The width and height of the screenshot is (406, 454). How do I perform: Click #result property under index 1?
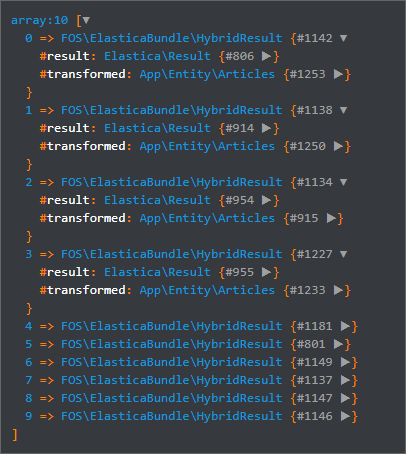click(65, 128)
